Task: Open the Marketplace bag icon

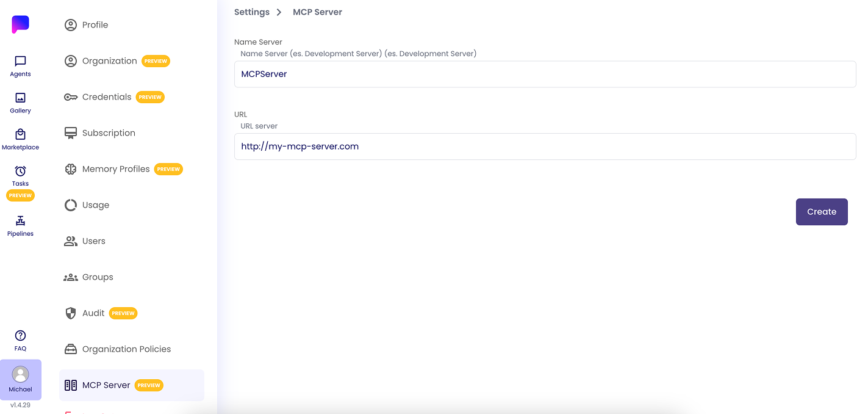Action: [20, 134]
